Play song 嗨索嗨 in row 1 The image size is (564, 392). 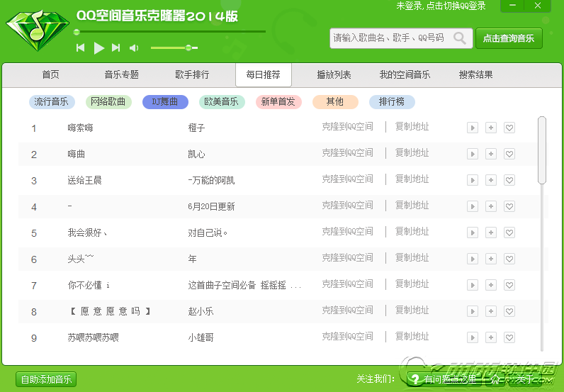[473, 128]
